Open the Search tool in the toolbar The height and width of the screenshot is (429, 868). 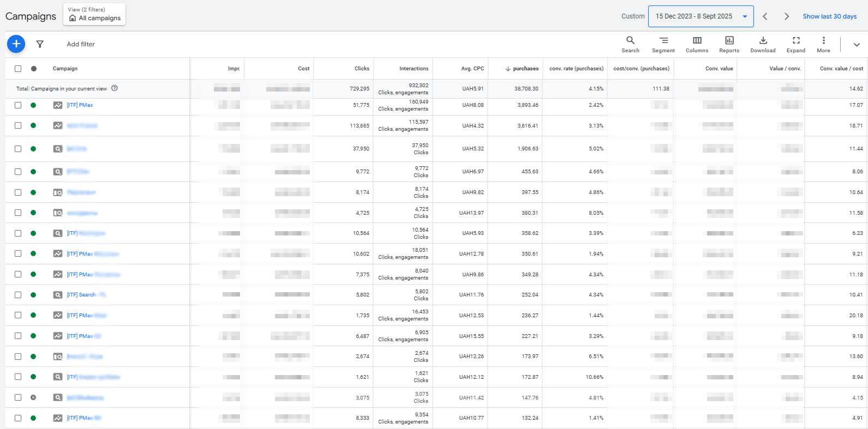[630, 44]
